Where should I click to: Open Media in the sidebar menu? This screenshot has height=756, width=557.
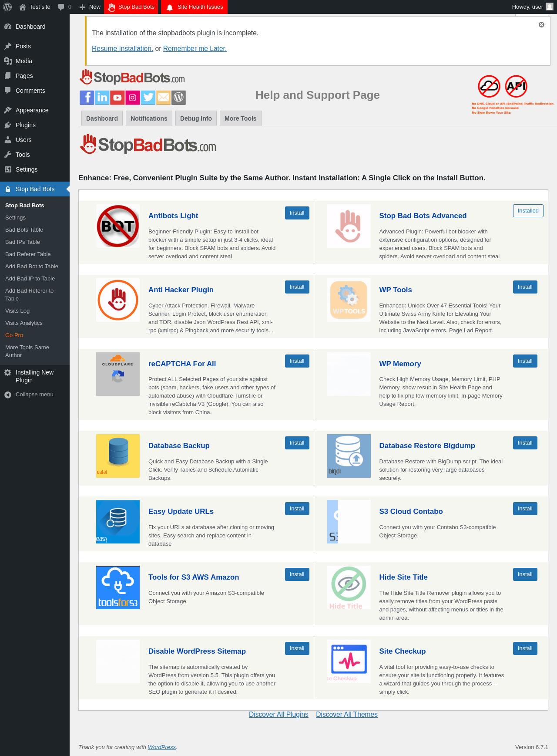point(35,61)
